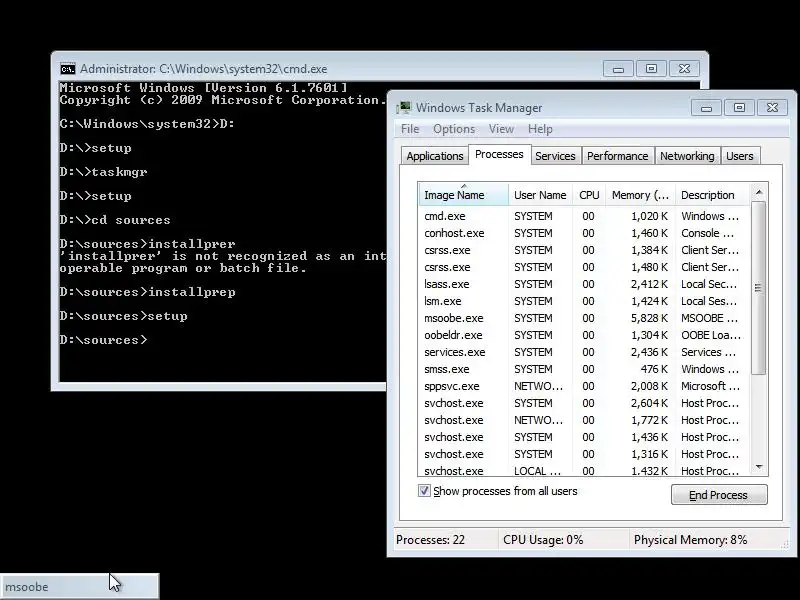The height and width of the screenshot is (600, 800).
Task: Toggle Show processes from all users checkbox
Action: [x=424, y=491]
